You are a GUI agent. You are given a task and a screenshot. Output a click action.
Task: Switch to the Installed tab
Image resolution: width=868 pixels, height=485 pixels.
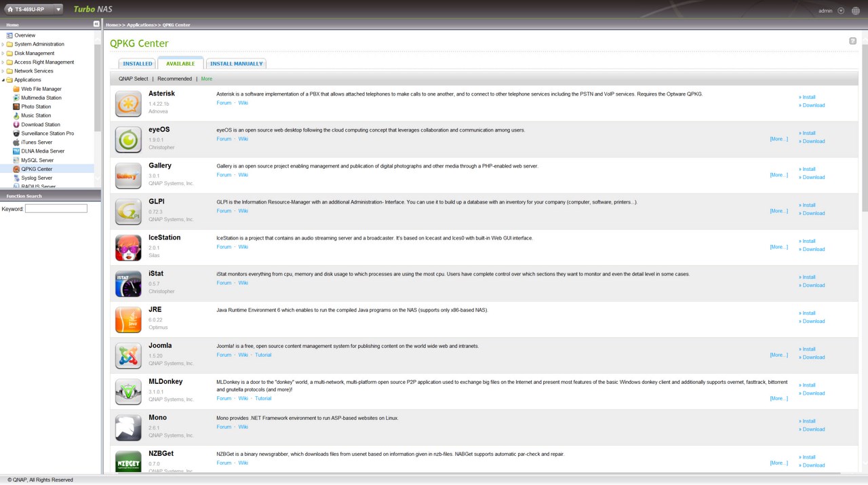click(138, 64)
